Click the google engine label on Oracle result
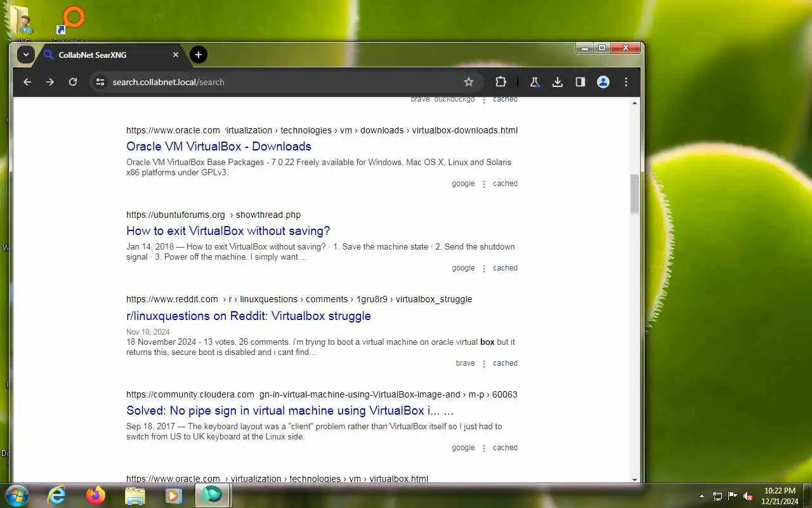812x508 pixels. tap(463, 184)
